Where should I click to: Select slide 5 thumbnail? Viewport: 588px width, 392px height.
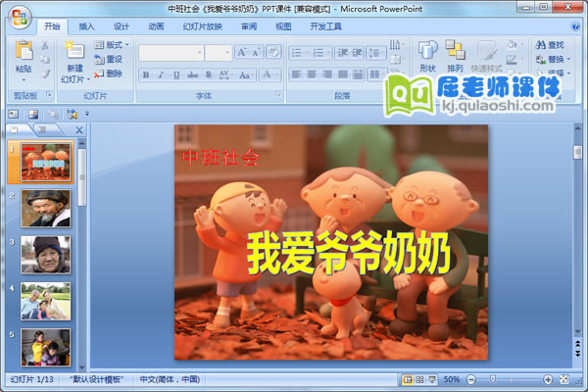[x=45, y=347]
